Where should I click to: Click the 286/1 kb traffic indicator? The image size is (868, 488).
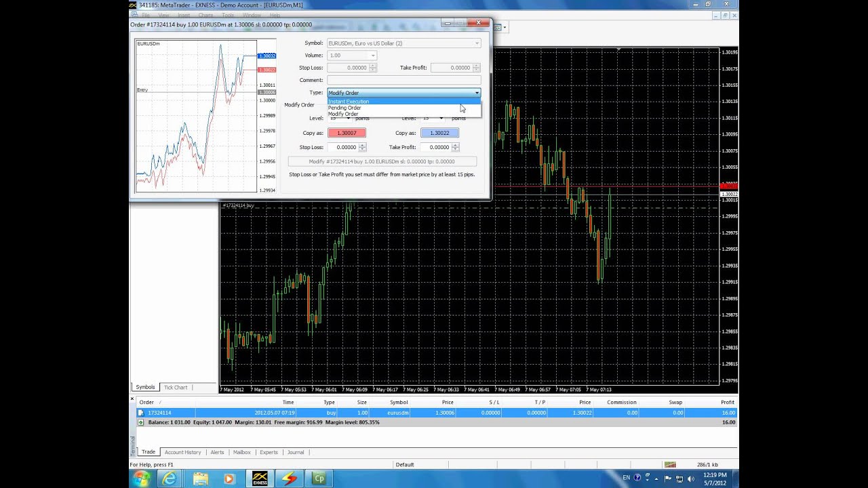pyautogui.click(x=707, y=464)
